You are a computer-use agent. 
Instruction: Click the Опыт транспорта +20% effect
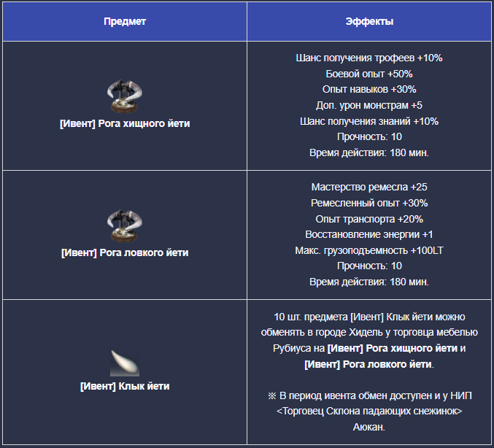(x=369, y=219)
